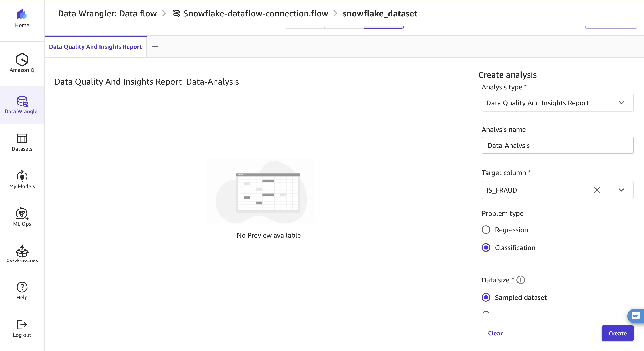
Task: Click the Create analysis heading
Action: (x=507, y=75)
